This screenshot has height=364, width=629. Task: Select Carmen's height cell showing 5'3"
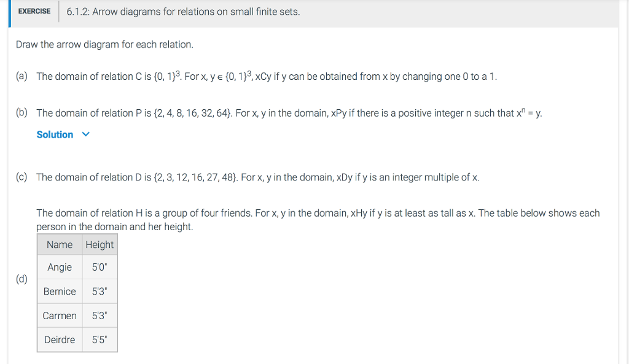click(x=100, y=316)
